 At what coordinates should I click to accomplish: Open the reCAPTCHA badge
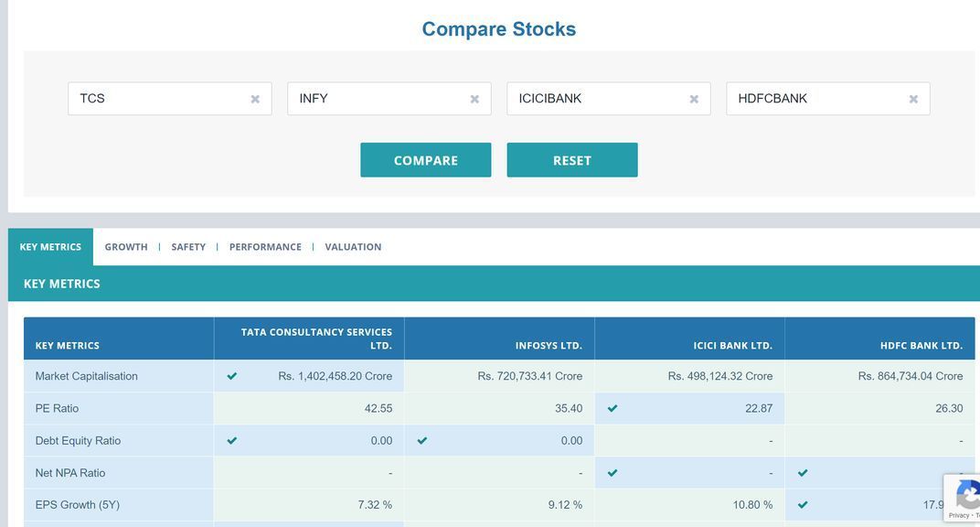(x=965, y=497)
